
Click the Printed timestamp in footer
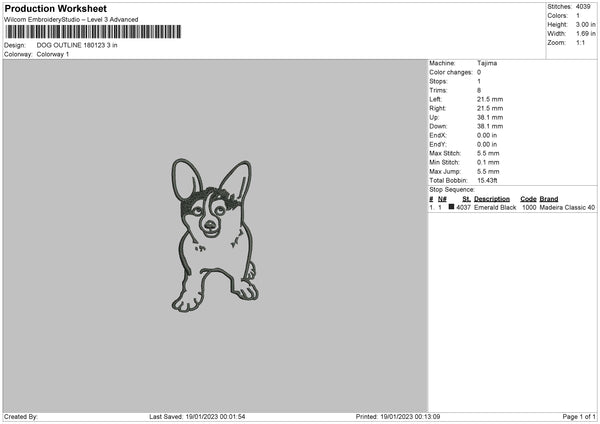click(x=398, y=416)
